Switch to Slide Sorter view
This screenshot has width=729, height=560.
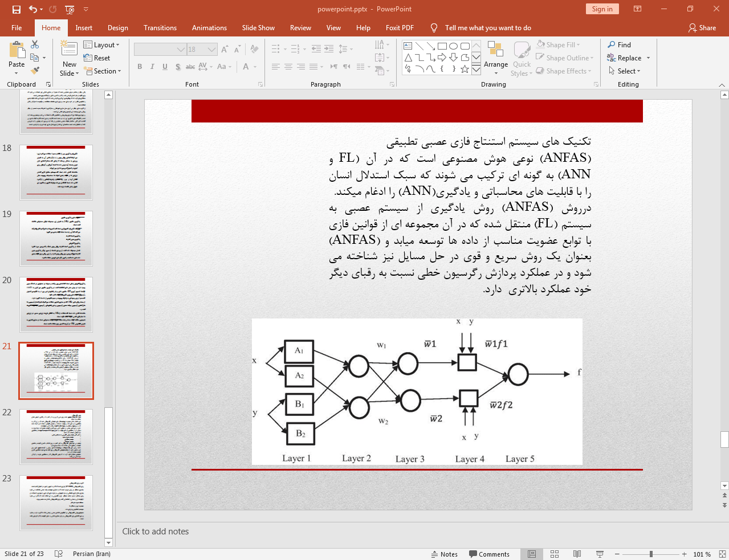[555, 554]
